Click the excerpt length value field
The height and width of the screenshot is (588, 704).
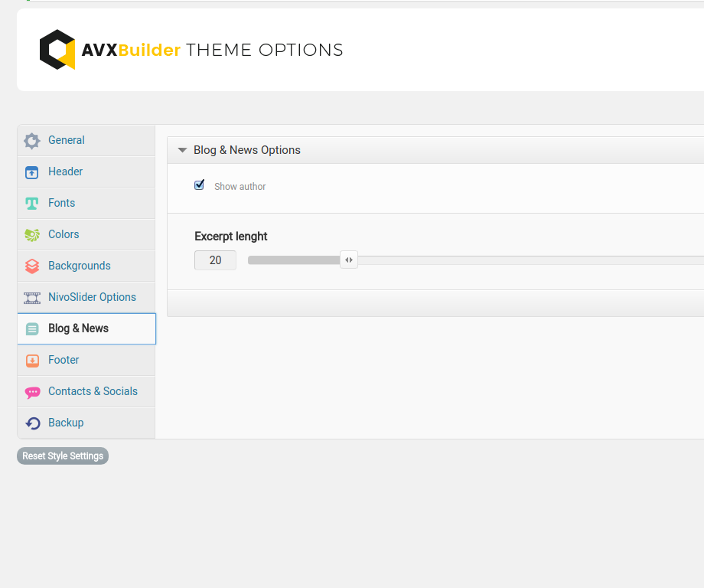(x=215, y=260)
